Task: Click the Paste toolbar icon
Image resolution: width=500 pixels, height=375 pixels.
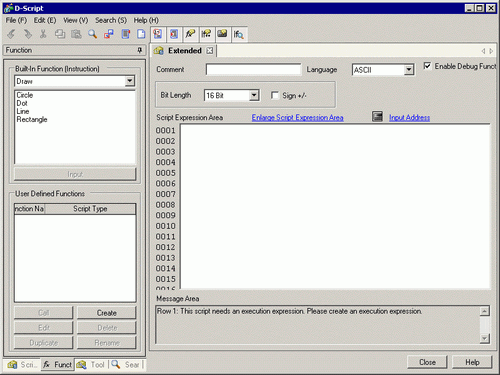Action: [76, 34]
